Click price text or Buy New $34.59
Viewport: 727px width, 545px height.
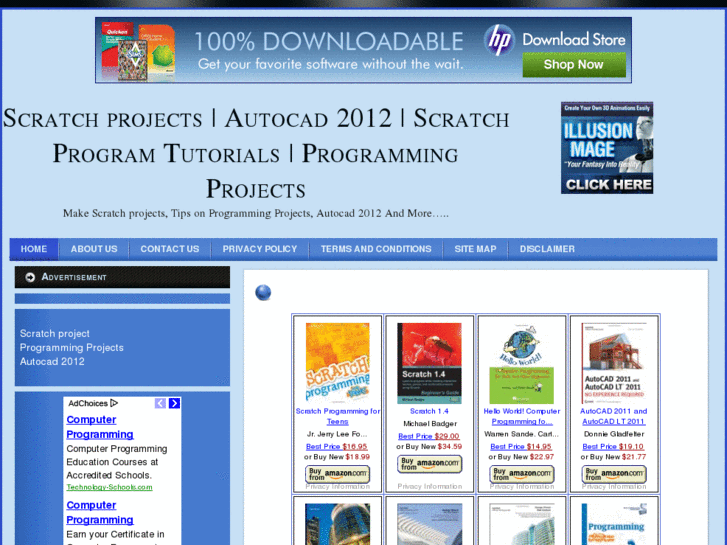point(429,447)
